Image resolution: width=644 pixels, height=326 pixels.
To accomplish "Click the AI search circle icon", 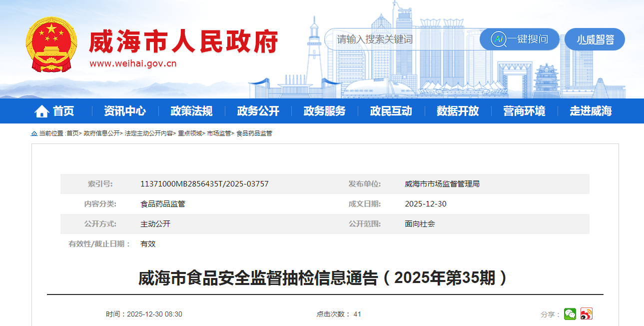I will 498,39.
